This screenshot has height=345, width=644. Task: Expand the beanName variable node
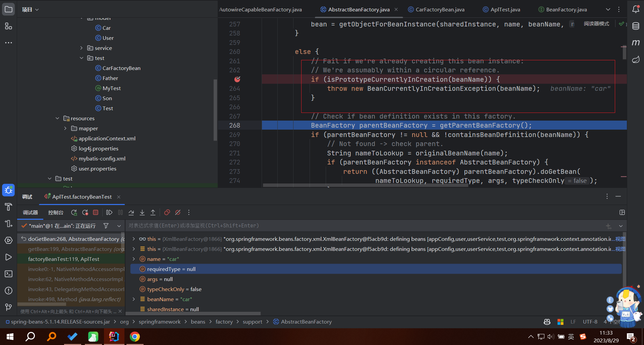pyautogui.click(x=133, y=299)
